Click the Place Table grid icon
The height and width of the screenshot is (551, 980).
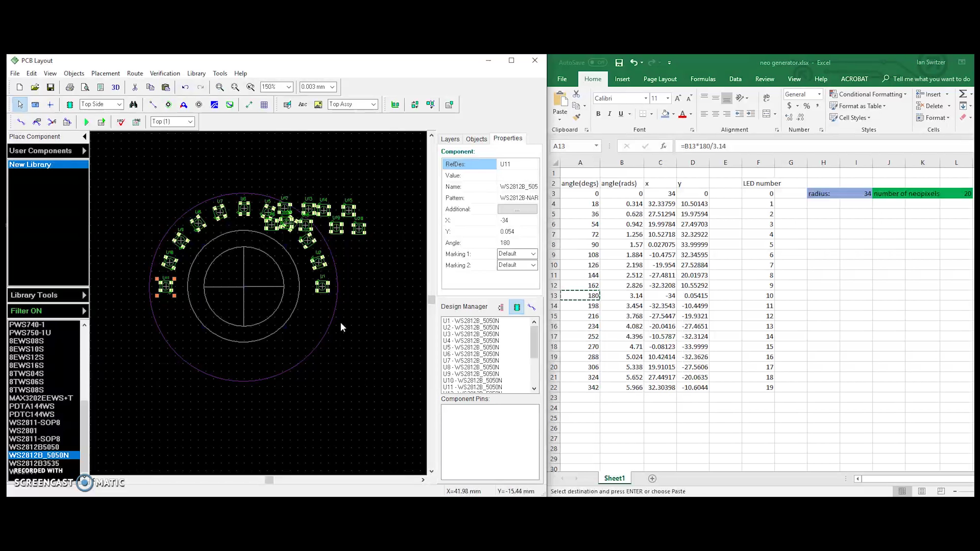pos(264,105)
